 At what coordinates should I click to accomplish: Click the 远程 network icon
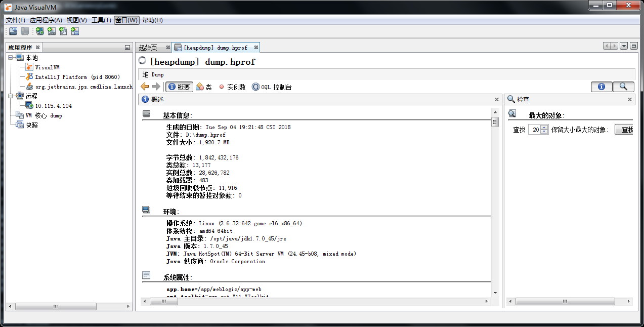pos(20,96)
